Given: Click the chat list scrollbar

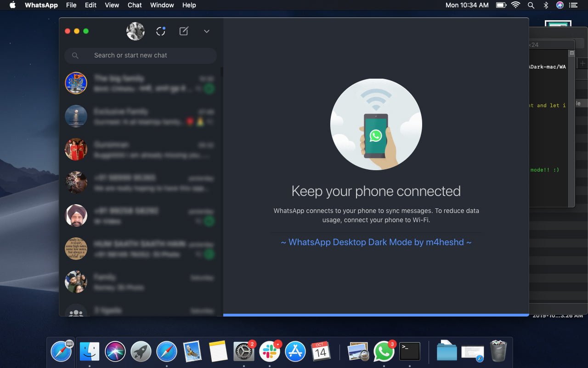Looking at the screenshot, I should coord(222,72).
